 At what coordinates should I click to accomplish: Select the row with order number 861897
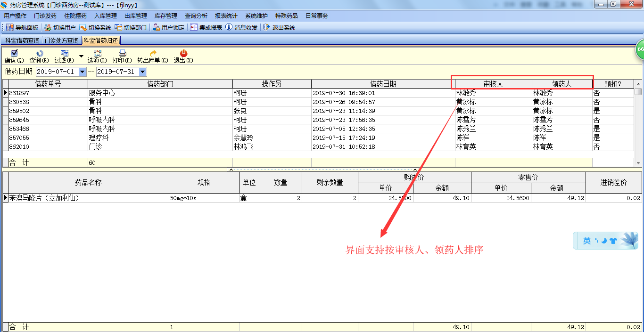point(319,93)
